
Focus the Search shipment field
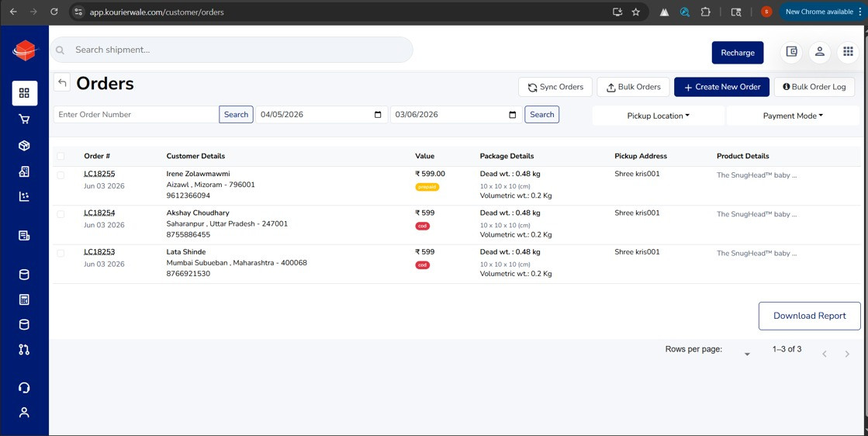point(232,50)
